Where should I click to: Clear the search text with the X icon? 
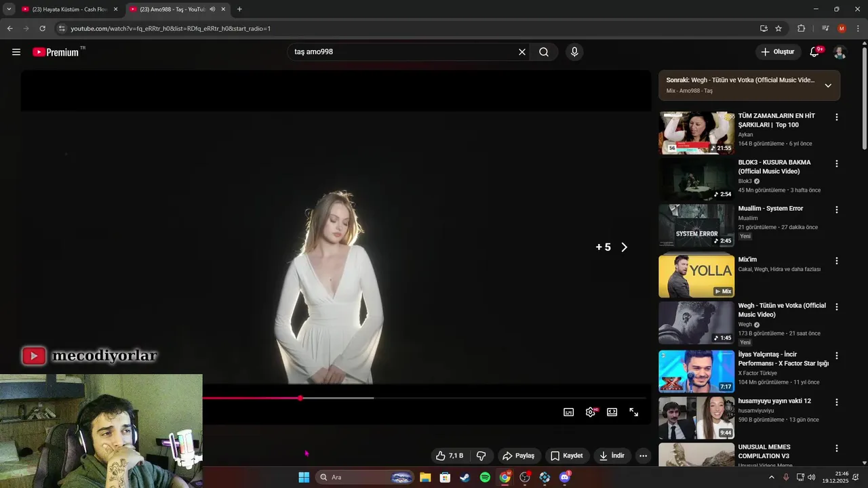[x=522, y=52]
